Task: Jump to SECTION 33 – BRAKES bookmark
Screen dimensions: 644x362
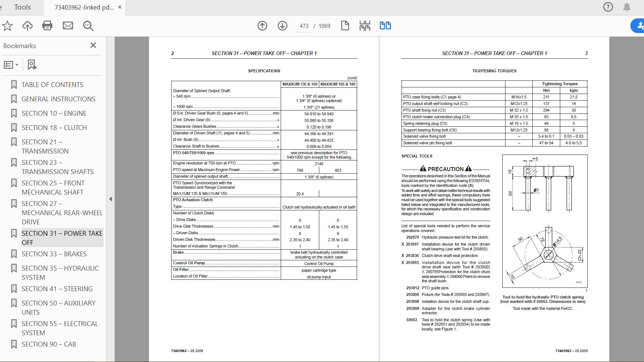Action: point(54,254)
